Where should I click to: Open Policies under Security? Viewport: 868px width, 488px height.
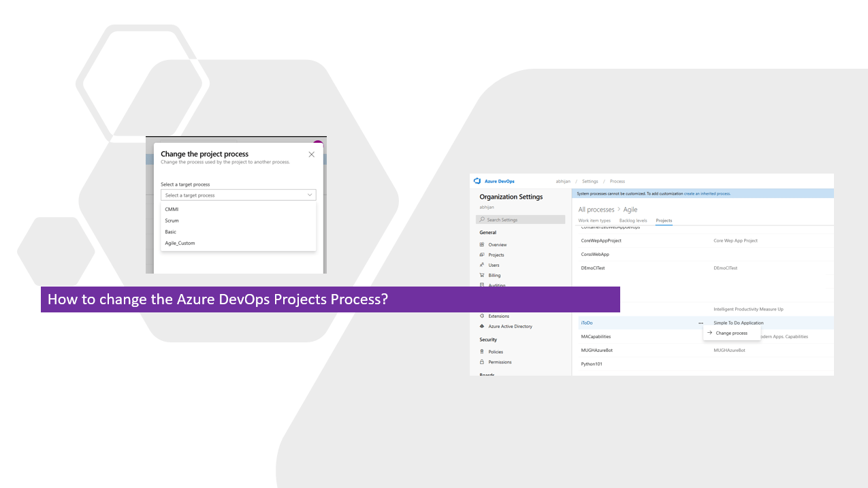(x=496, y=352)
